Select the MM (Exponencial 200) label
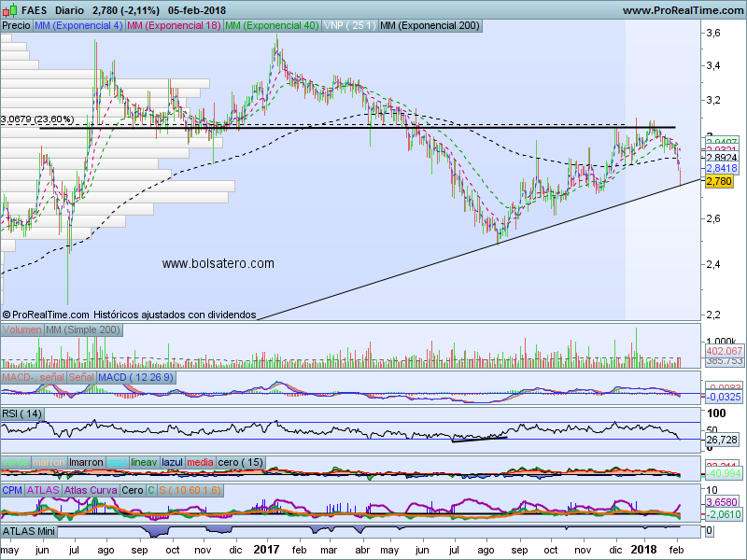 430,26
